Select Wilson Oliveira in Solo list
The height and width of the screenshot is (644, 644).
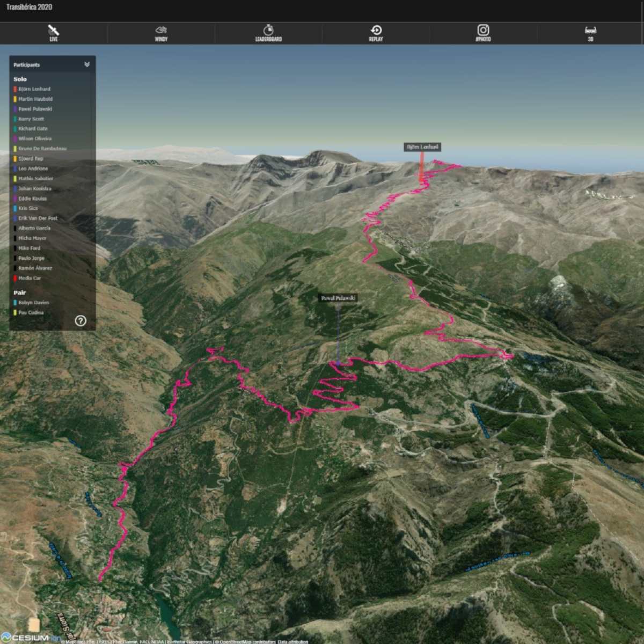(x=35, y=139)
